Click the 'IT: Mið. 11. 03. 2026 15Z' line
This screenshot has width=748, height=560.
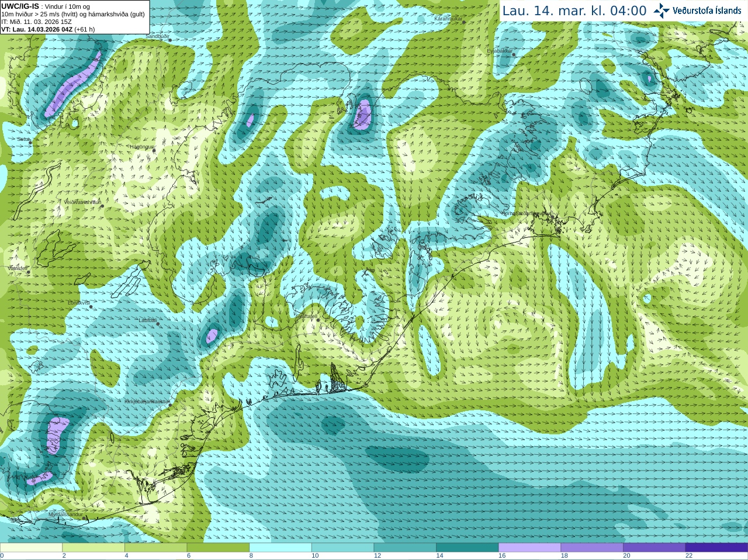click(36, 22)
